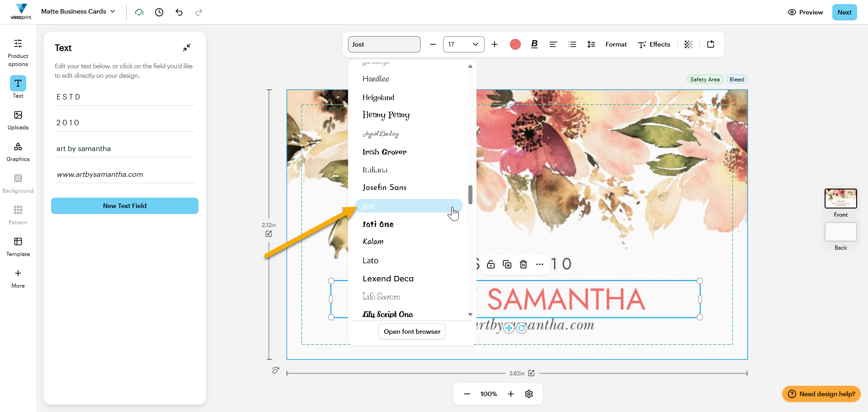Open Matte Business Cards dropdown
The width and height of the screenshot is (868, 412).
[x=78, y=11]
